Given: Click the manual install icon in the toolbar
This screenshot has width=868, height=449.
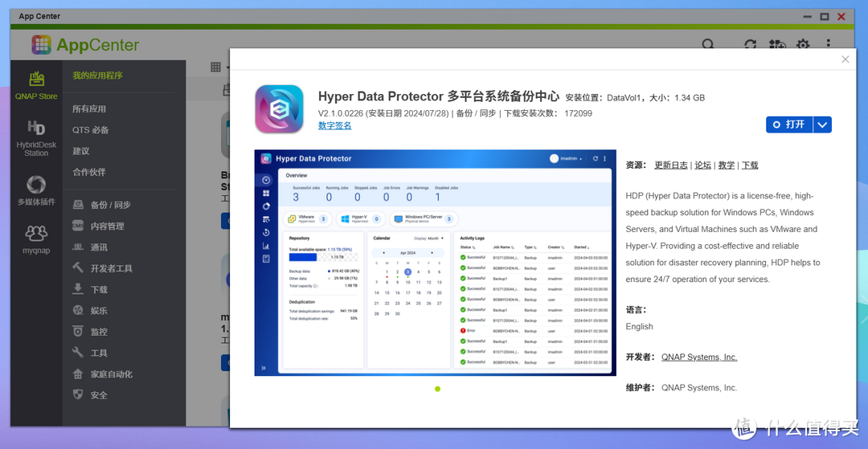Looking at the screenshot, I should click(x=776, y=46).
